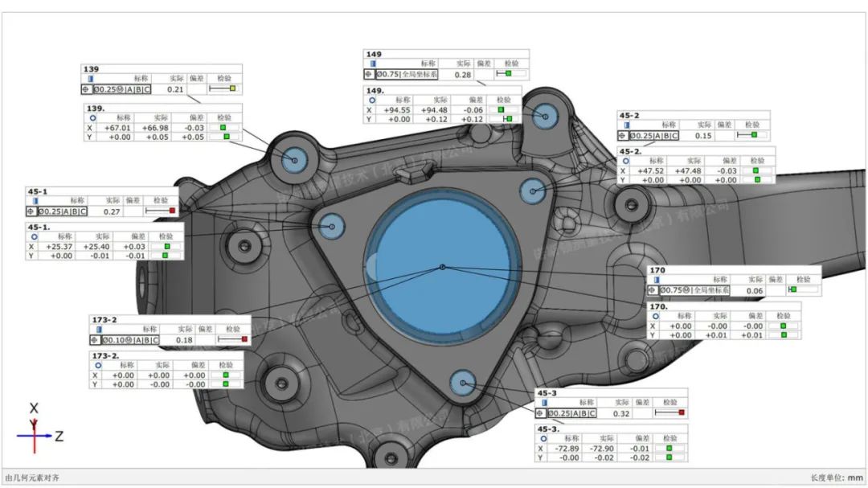The height and width of the screenshot is (488, 868).
Task: Click the actual value 0.32 in label 45-3
Action: coord(621,414)
